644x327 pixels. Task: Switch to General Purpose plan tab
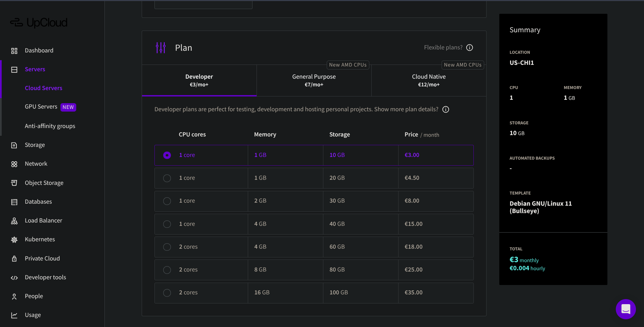[x=314, y=80]
